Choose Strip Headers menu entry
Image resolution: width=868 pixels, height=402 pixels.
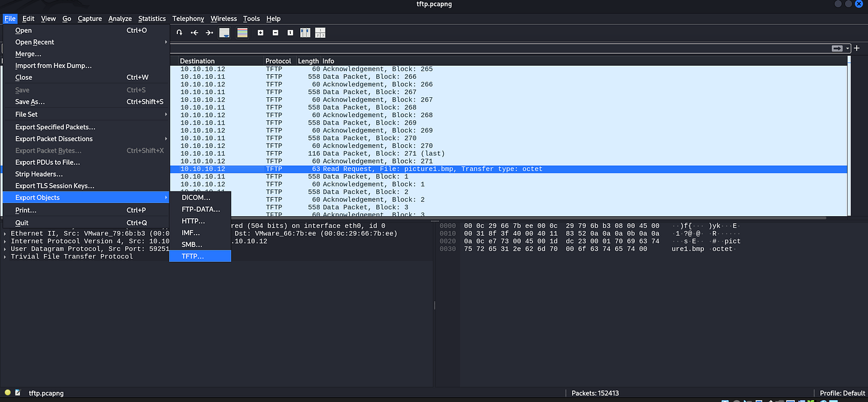coord(86,174)
